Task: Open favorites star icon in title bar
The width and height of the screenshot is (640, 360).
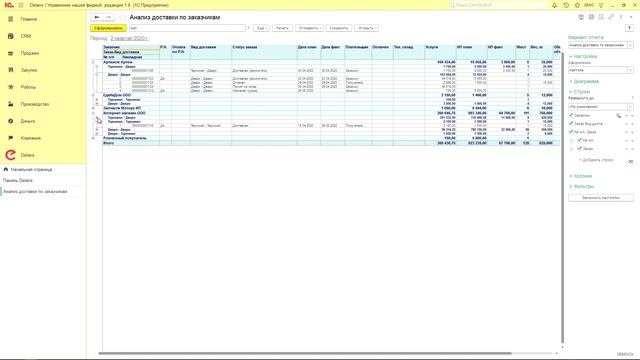Action: (x=577, y=5)
